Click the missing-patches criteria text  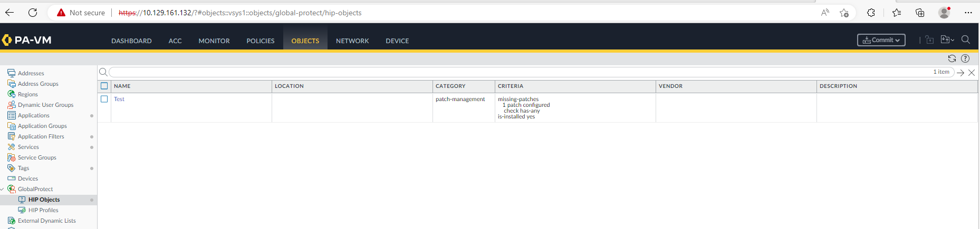518,99
